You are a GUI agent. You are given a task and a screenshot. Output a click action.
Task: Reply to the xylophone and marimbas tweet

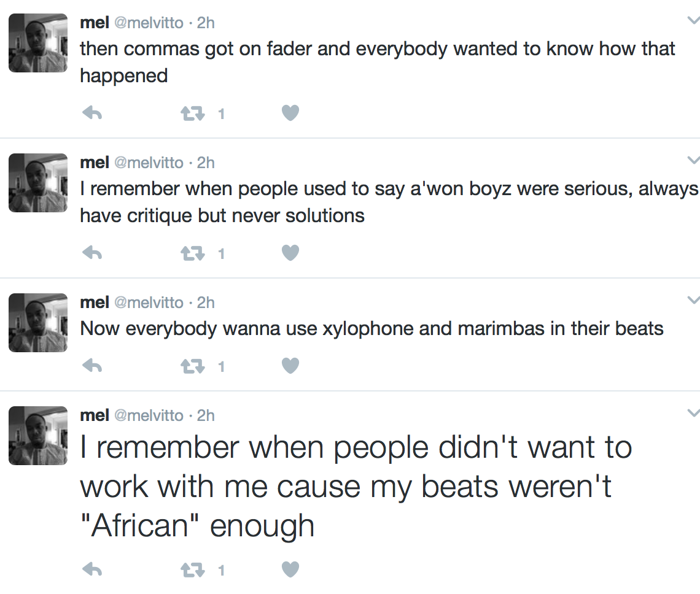click(x=92, y=366)
